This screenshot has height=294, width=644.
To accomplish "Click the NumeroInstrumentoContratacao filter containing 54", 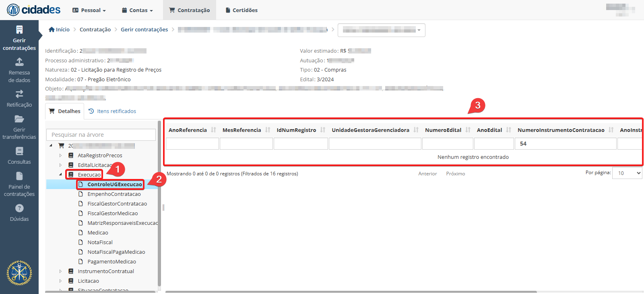I will [x=566, y=144].
